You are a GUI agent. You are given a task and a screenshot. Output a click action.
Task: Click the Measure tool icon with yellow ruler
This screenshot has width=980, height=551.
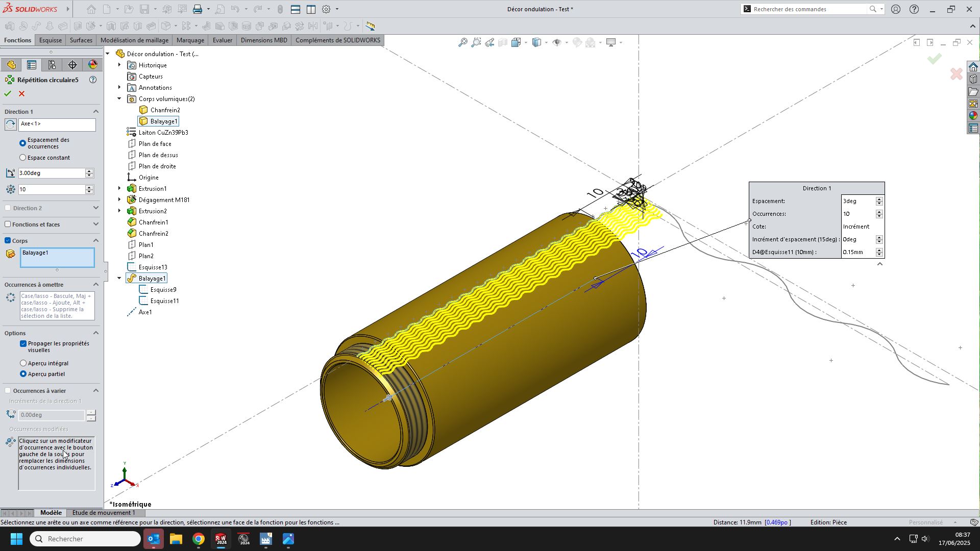[371, 26]
